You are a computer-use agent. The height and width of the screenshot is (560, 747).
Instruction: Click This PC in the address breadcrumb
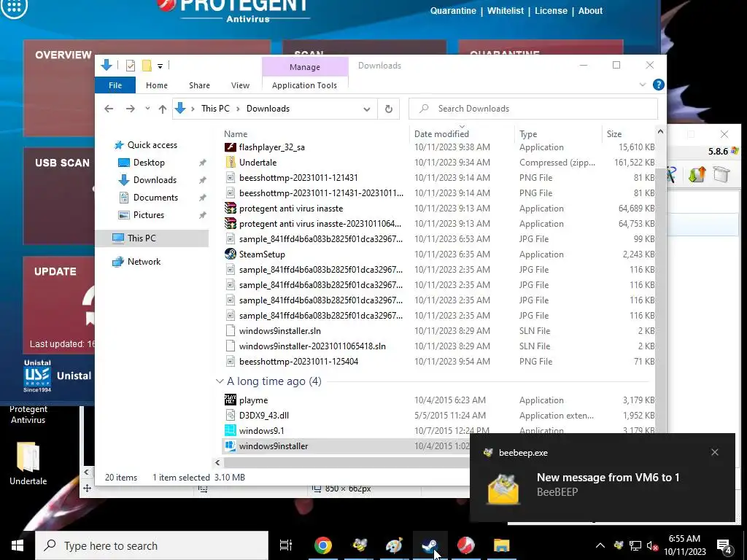215,109
